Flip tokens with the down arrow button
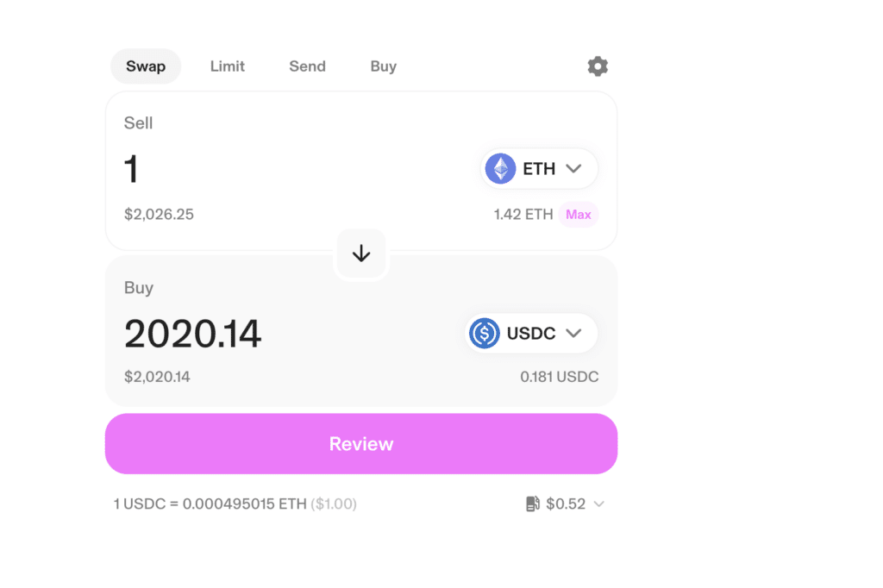 click(x=361, y=253)
